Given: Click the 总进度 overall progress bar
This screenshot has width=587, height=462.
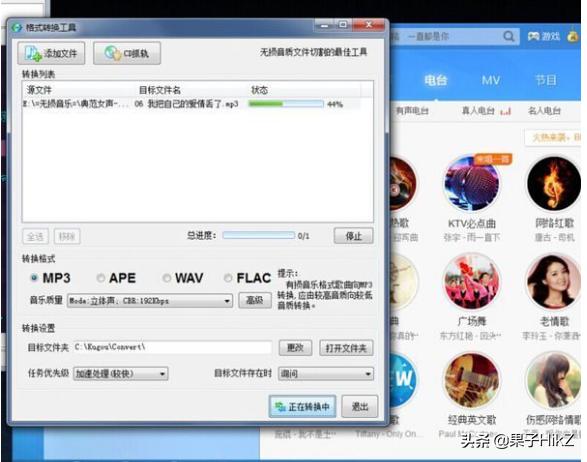Looking at the screenshot, I should tap(259, 235).
